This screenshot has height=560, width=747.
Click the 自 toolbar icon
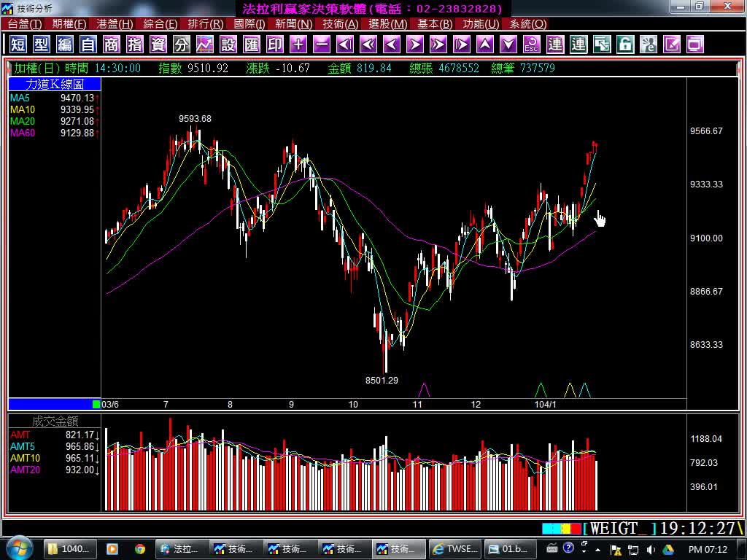point(88,44)
